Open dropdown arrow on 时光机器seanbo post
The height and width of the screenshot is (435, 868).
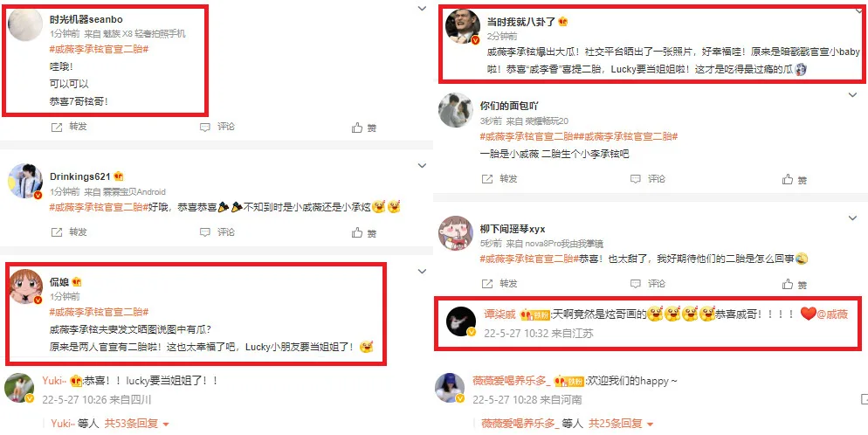[x=423, y=9]
